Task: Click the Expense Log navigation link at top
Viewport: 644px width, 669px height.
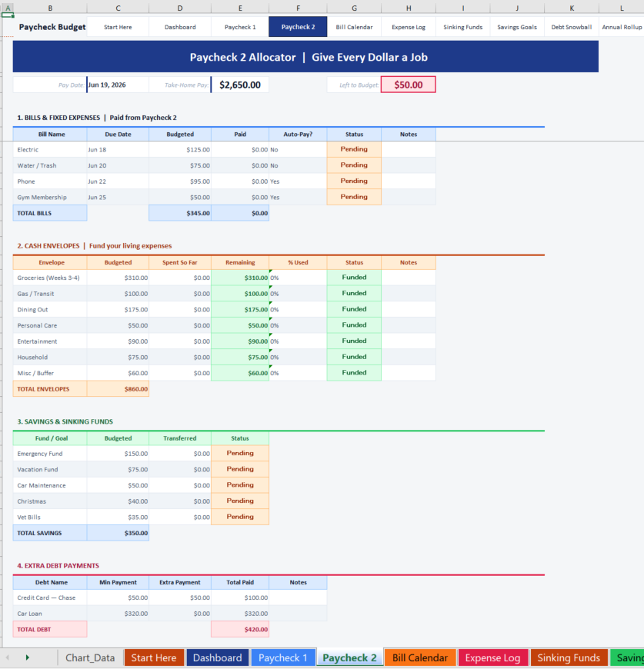Action: coord(409,27)
